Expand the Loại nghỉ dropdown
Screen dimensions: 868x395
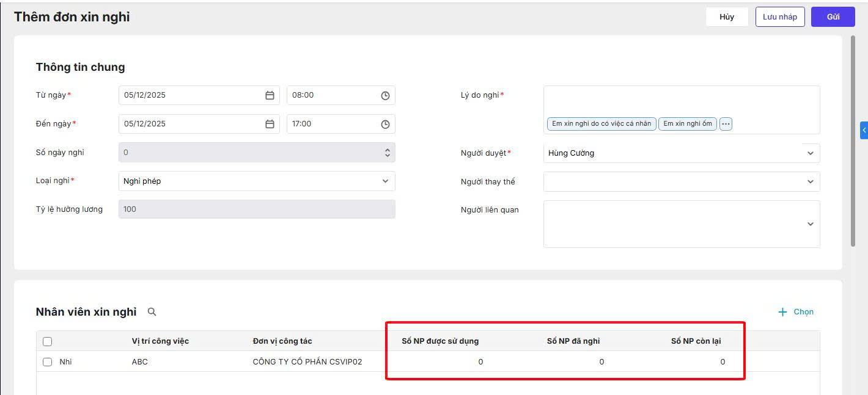click(x=385, y=181)
